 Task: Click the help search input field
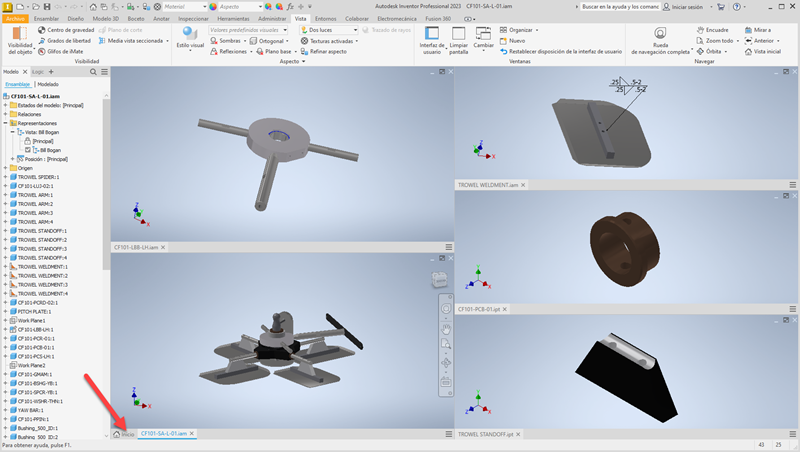620,7
